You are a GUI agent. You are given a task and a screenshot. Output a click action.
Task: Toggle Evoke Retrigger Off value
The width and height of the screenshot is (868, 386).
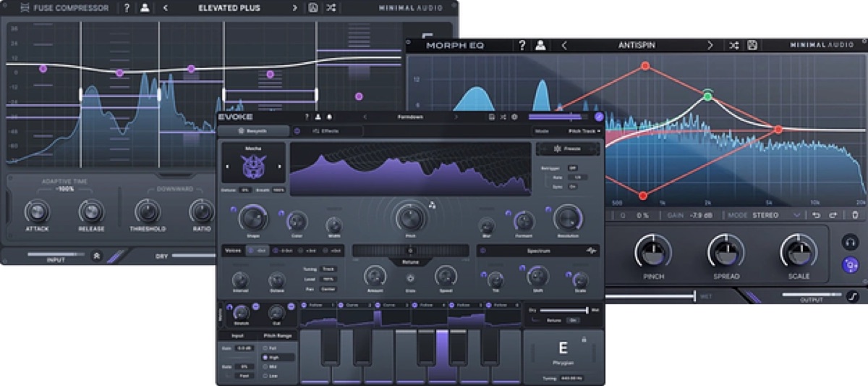pyautogui.click(x=573, y=168)
